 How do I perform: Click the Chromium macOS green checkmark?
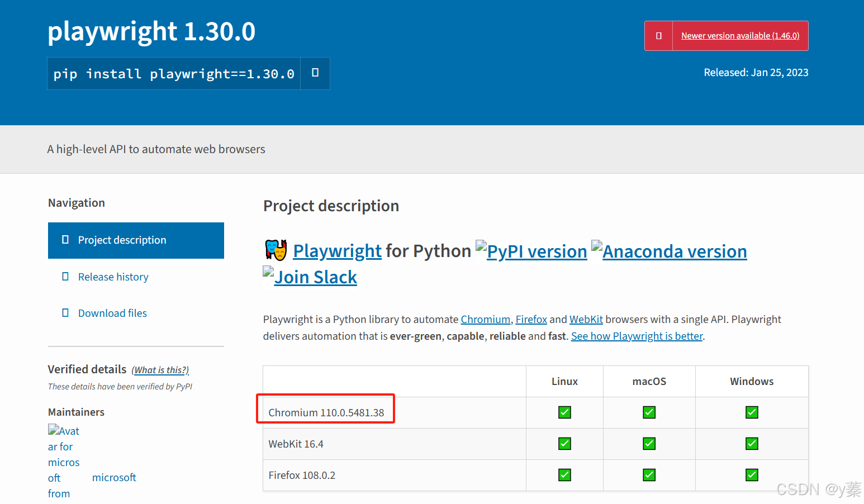click(649, 412)
